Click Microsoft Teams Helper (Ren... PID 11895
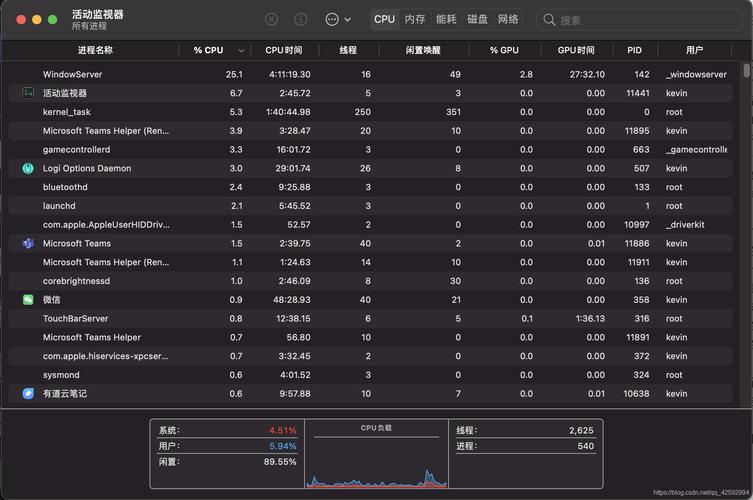753x500 pixels. coord(106,131)
